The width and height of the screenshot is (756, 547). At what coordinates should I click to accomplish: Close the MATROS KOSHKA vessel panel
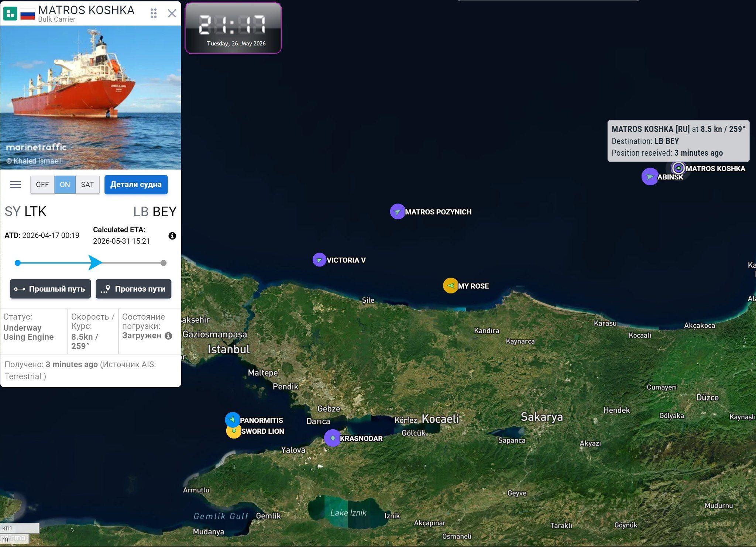pos(172,13)
